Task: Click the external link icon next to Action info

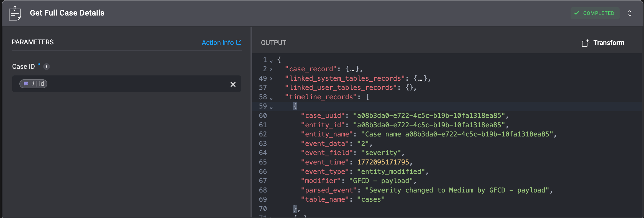Action: point(239,42)
